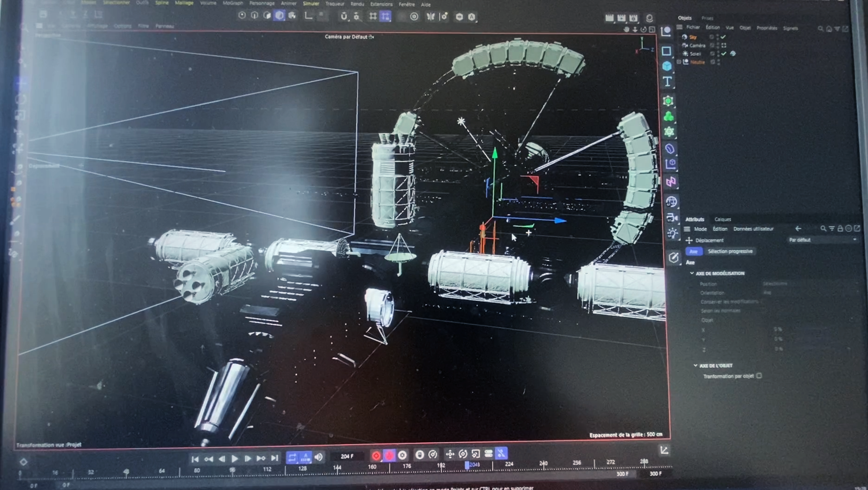Screen dimensions: 868x490
Task: Click the snap magnet icon
Action: click(344, 16)
